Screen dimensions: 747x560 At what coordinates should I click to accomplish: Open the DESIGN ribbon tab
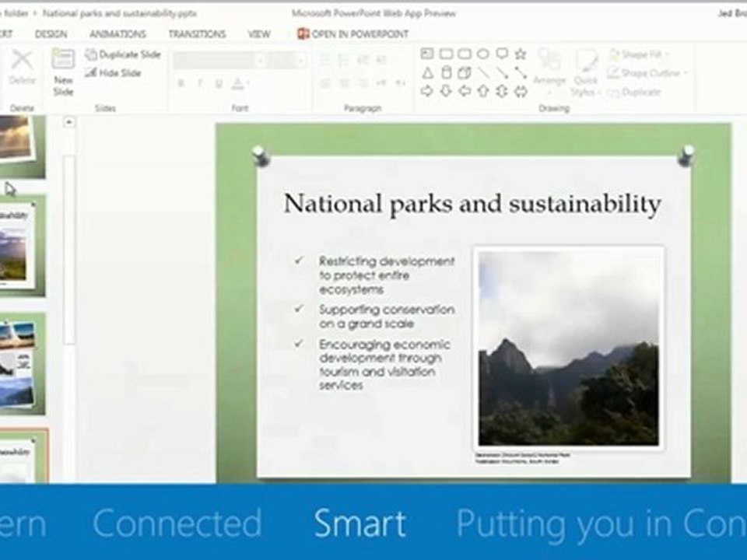point(51,33)
